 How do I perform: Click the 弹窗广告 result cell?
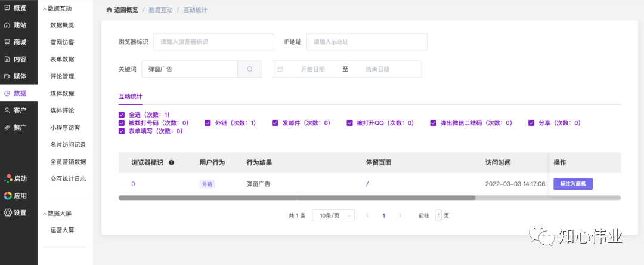coord(258,184)
